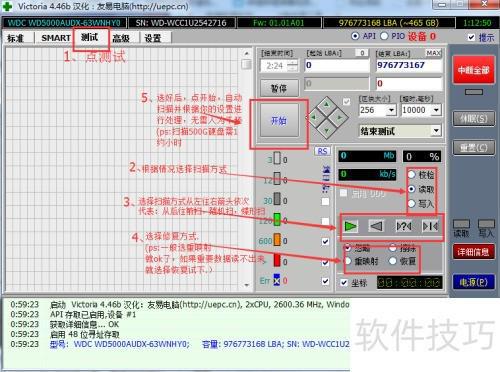This screenshot has height=372, width=500.
Task: Click the end LBA input field
Action: [409, 65]
